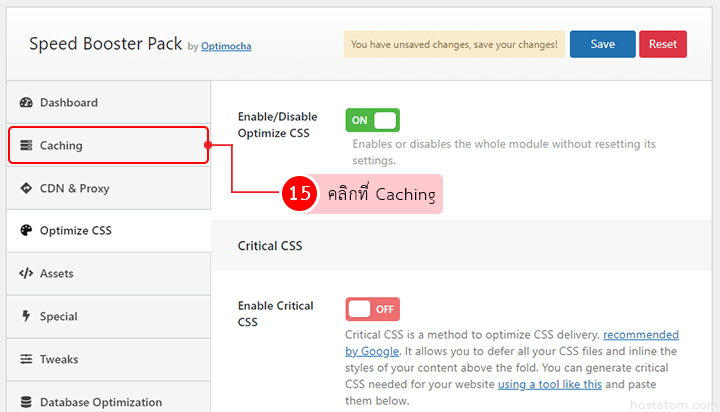
Task: Select the Tweaks tab label
Action: pos(59,359)
